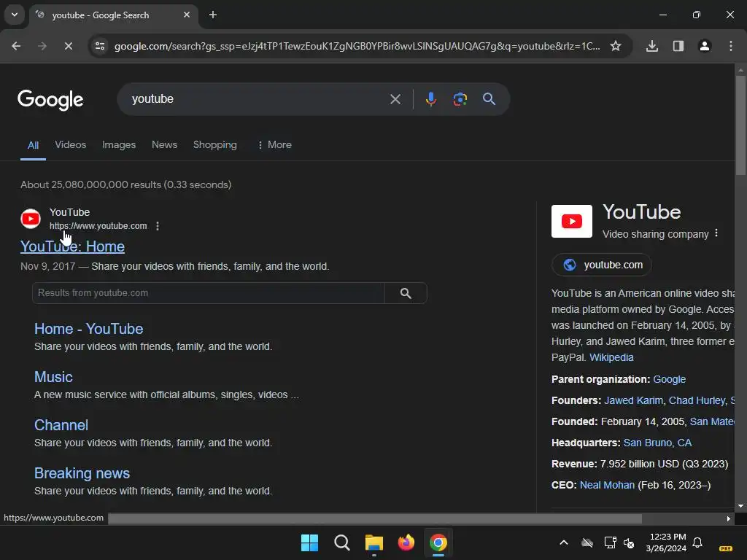
Task: Click the forward navigation arrow
Action: coord(42,46)
